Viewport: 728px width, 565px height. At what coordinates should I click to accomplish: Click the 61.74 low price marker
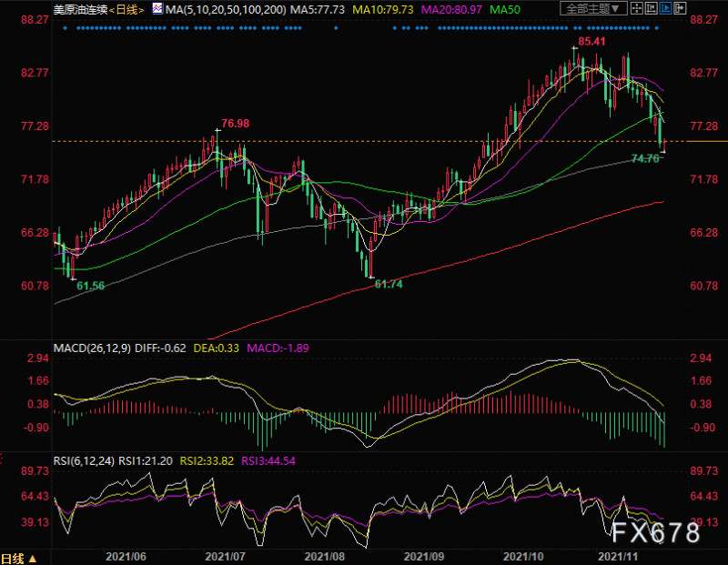(389, 284)
